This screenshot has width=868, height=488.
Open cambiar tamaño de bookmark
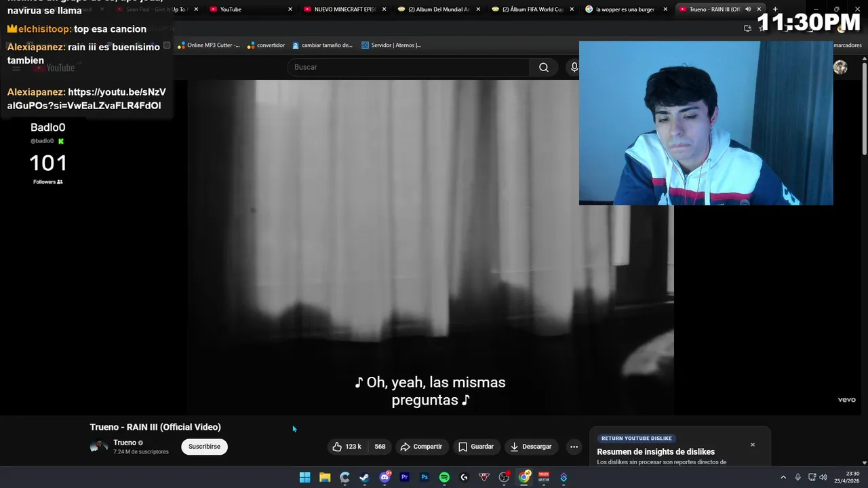point(322,45)
